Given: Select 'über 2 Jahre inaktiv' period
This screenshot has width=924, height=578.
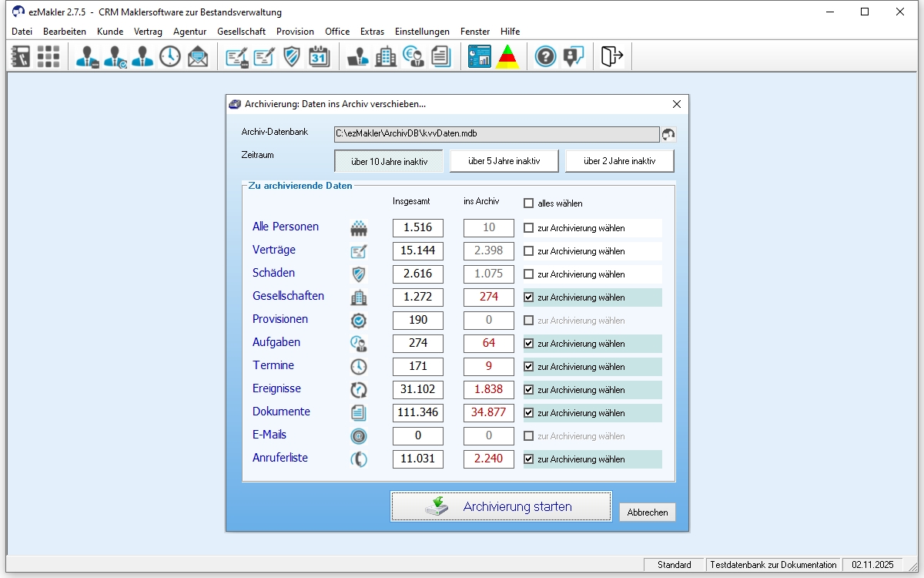Looking at the screenshot, I should coord(619,161).
